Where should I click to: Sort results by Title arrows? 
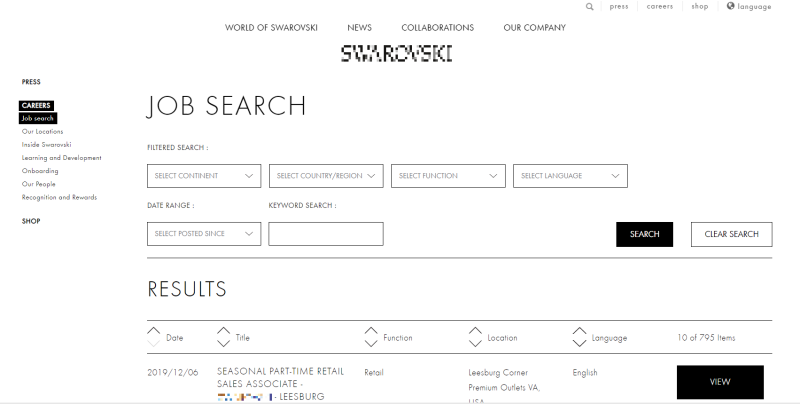point(223,337)
